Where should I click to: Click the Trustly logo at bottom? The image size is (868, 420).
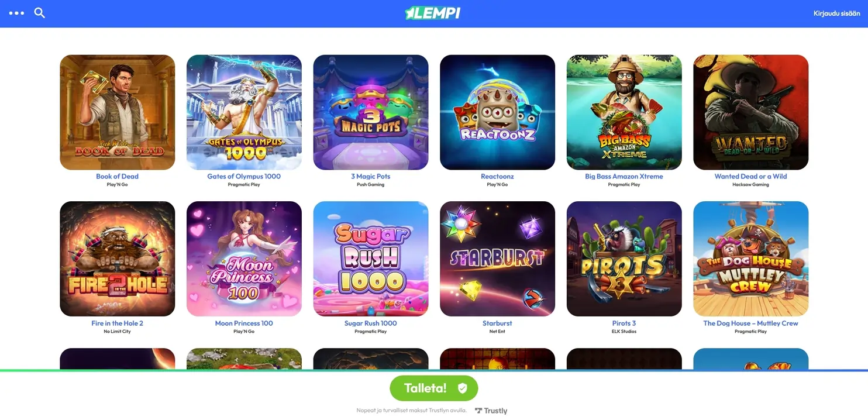coord(491,411)
